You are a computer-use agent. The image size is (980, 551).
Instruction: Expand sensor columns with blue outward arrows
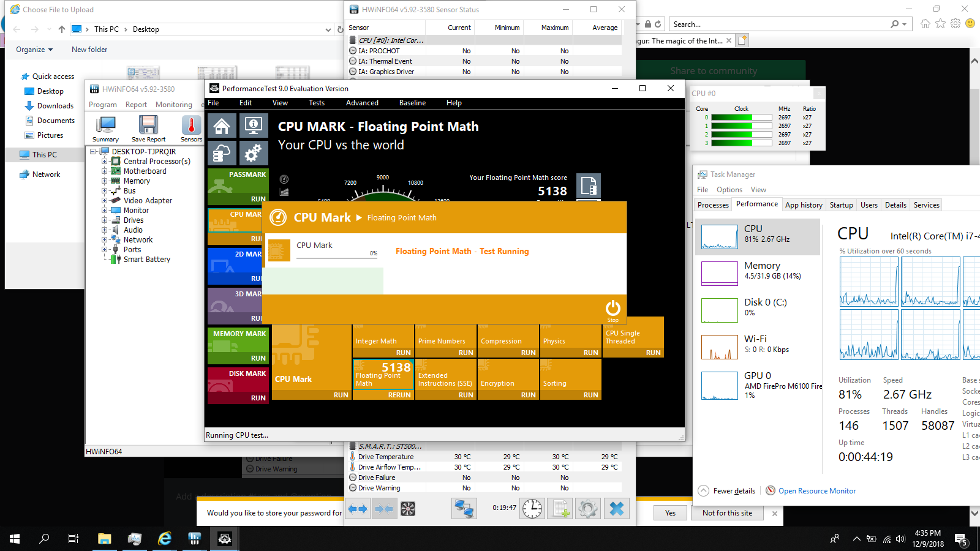pos(358,509)
